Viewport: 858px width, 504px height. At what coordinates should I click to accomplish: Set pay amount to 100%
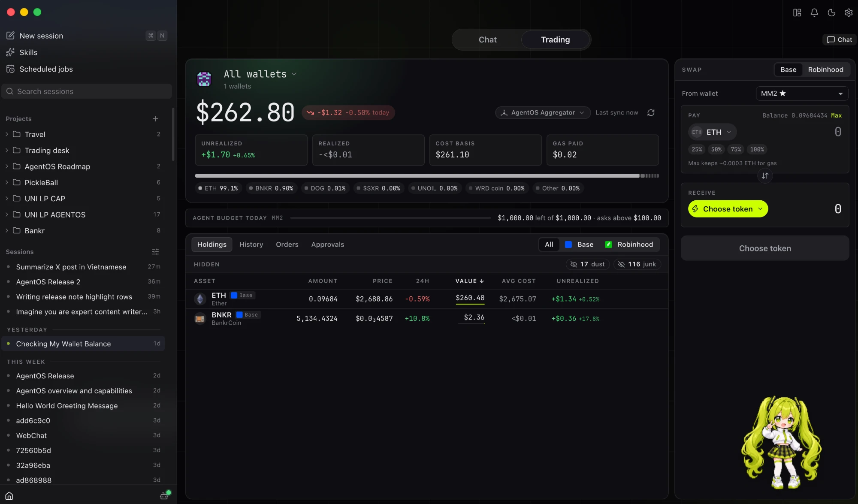pyautogui.click(x=757, y=149)
